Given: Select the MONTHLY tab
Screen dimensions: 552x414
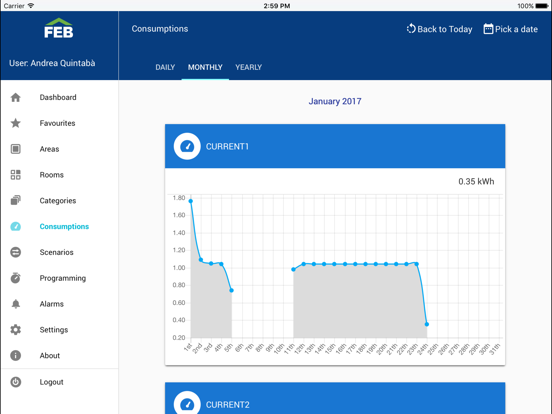Looking at the screenshot, I should (205, 67).
